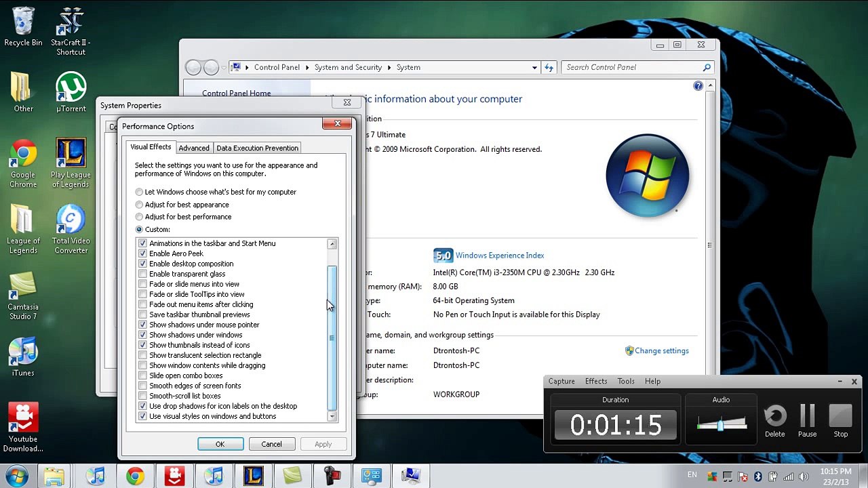868x488 pixels.
Task: Check Smooth edges of screen fonts
Action: (142, 386)
